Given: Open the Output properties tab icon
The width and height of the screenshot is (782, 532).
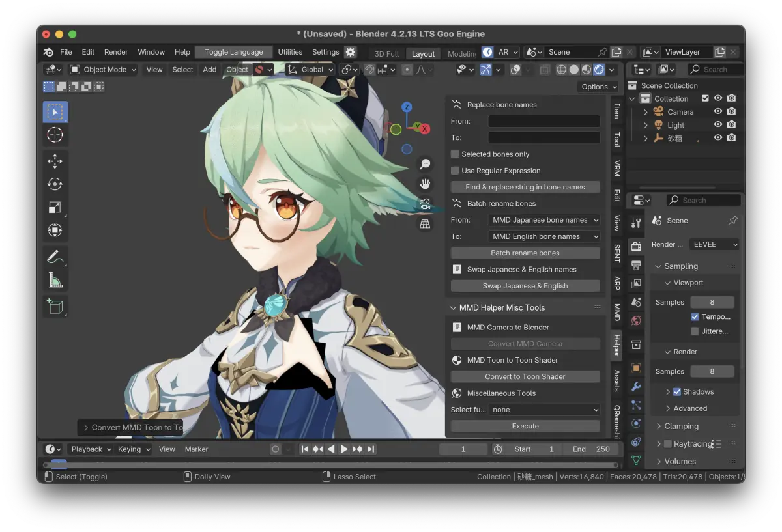Looking at the screenshot, I should [636, 265].
